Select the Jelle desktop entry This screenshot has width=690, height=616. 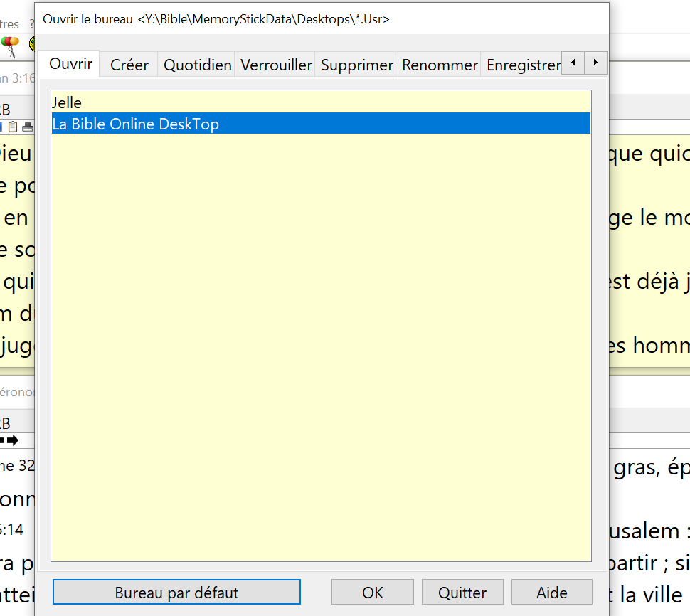[x=321, y=102]
